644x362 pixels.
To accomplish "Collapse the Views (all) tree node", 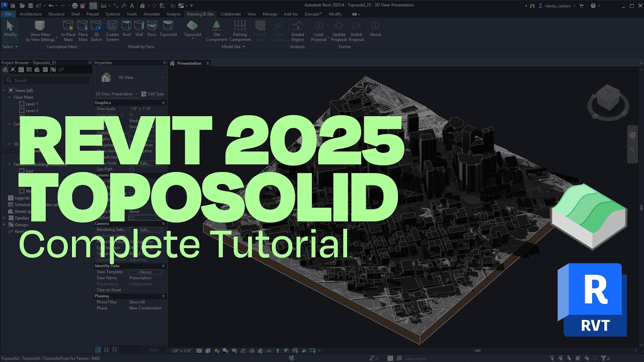I will [4, 90].
